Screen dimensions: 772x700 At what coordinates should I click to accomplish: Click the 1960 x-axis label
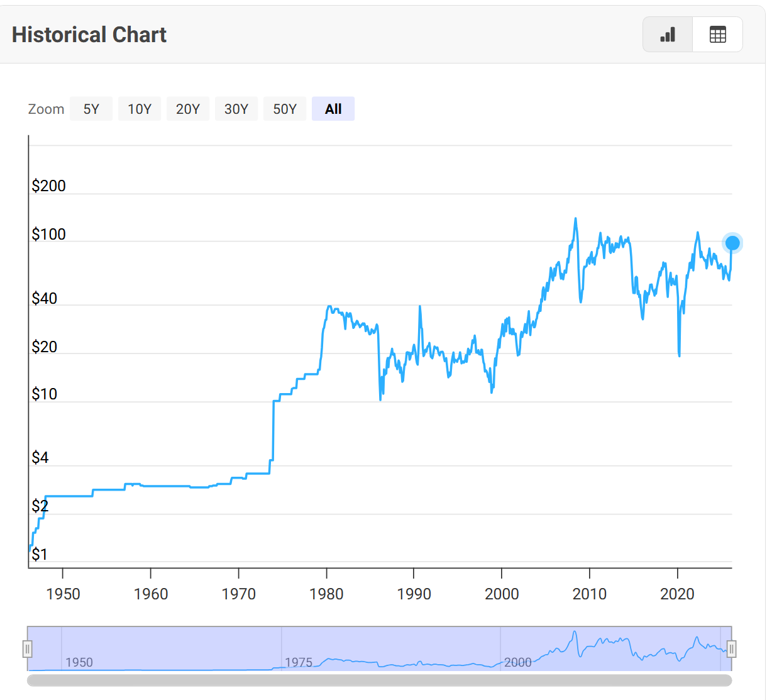coord(151,594)
